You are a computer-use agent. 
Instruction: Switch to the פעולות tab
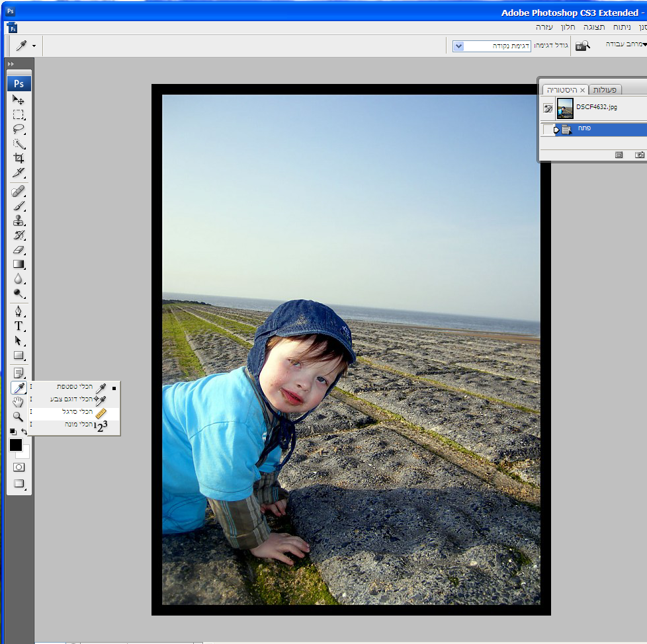pos(605,90)
